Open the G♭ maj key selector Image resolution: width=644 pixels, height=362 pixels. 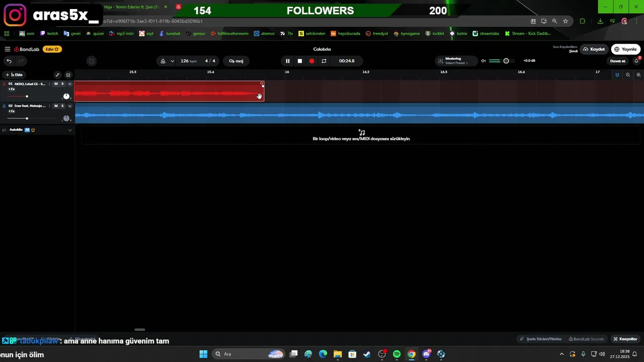click(x=236, y=61)
